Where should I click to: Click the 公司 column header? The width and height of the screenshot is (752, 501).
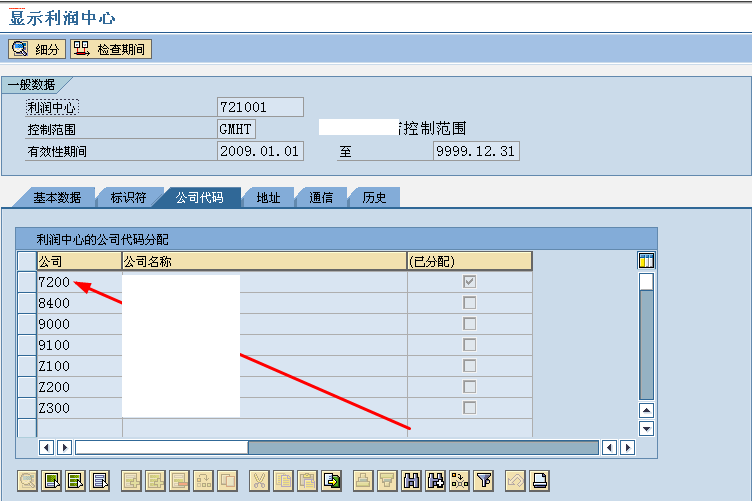point(79,261)
